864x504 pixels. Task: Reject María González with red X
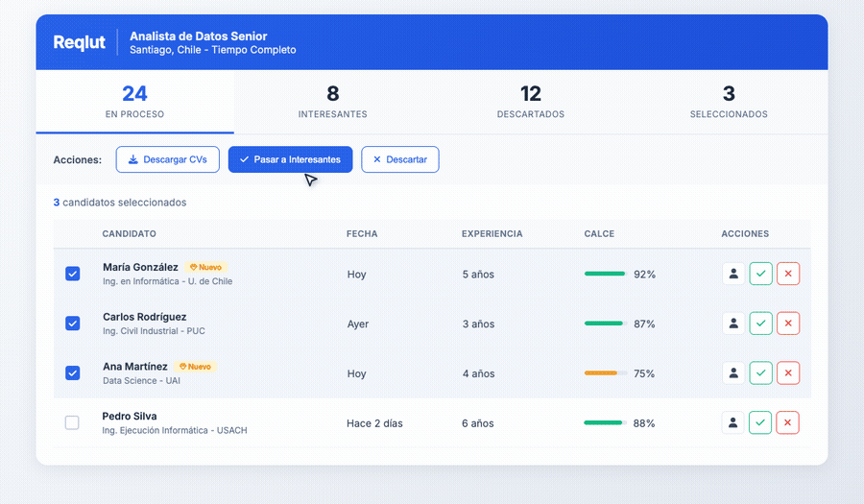pos(788,274)
